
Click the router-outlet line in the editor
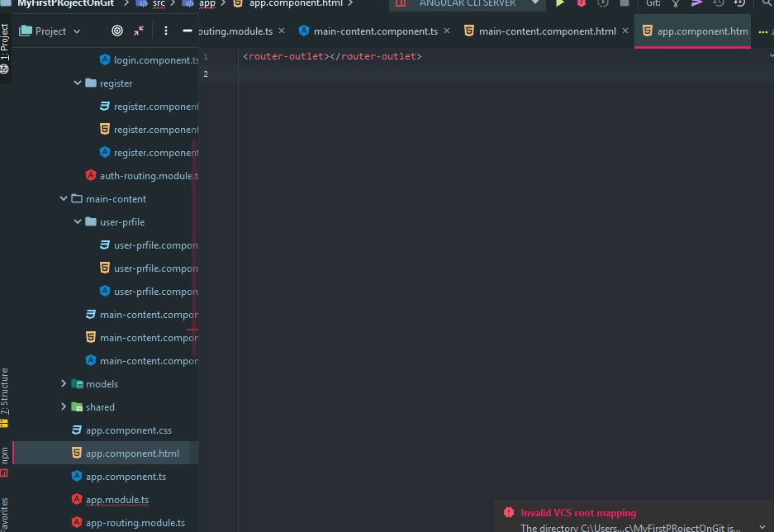(x=332, y=56)
